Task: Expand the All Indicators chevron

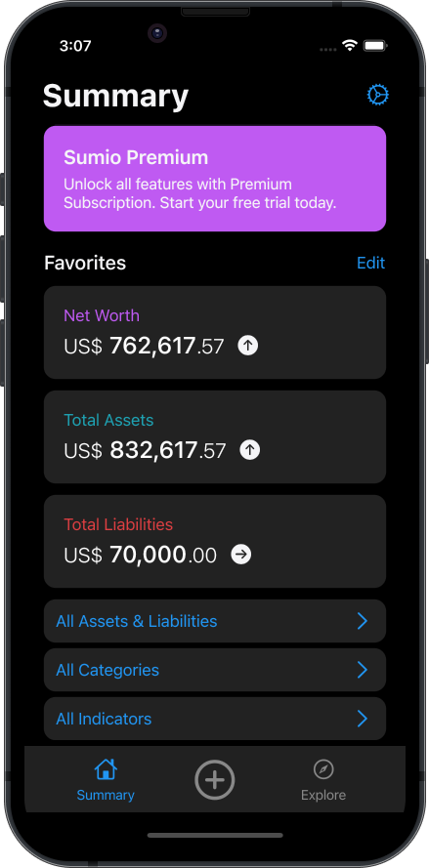Action: (362, 719)
